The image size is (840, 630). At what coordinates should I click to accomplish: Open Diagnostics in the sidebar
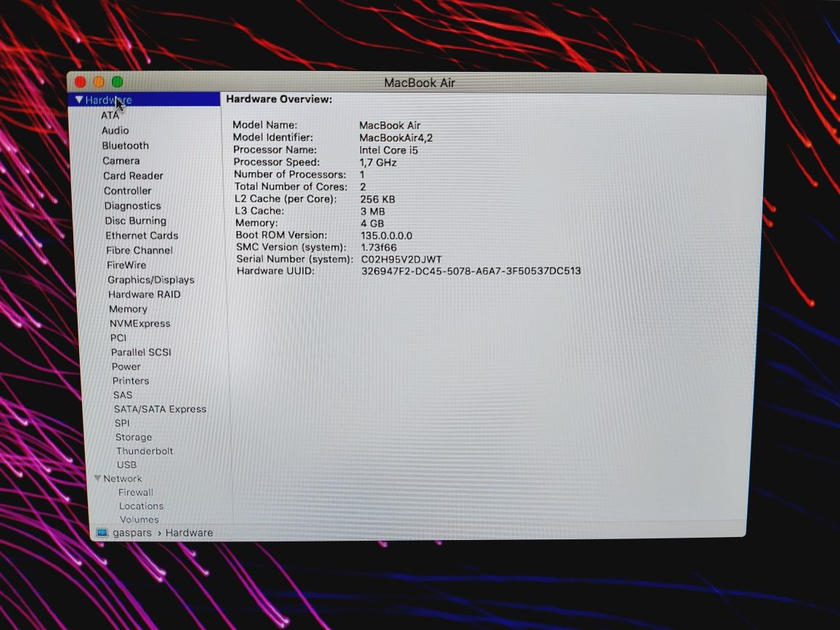pyautogui.click(x=132, y=206)
